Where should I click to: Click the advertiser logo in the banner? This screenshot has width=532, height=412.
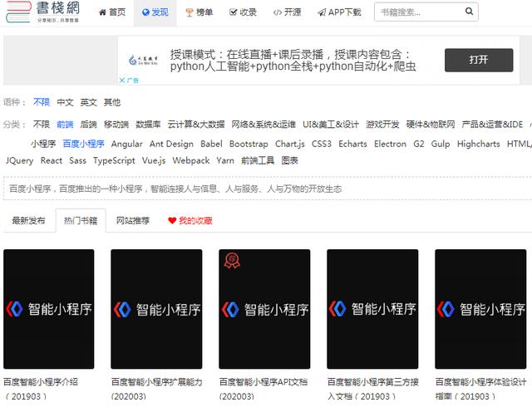coord(143,61)
